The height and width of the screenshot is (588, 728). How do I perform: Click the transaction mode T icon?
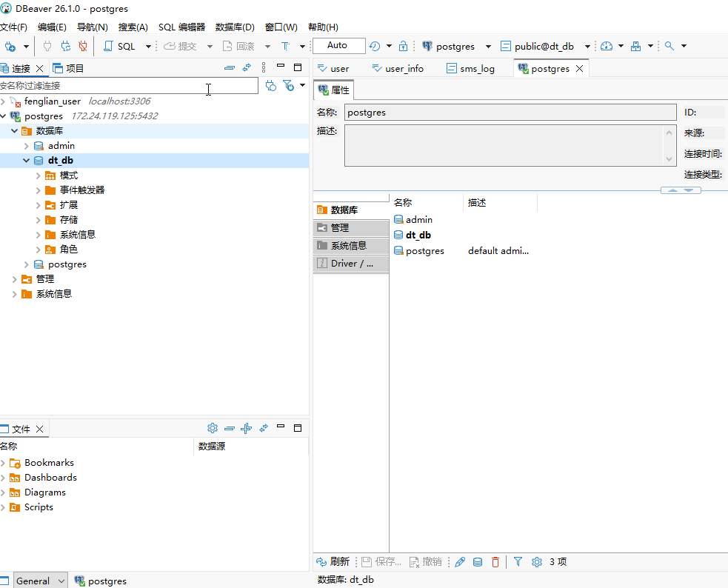click(x=286, y=47)
